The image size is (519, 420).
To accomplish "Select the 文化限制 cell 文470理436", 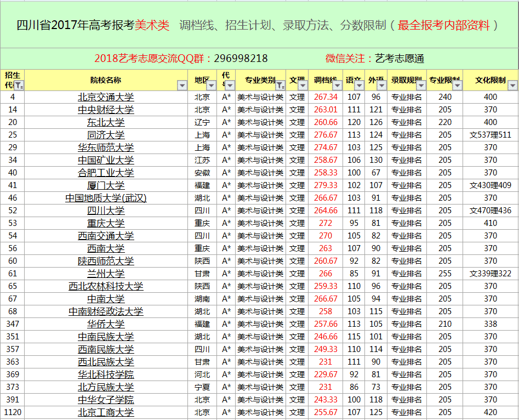I will tap(490, 211).
